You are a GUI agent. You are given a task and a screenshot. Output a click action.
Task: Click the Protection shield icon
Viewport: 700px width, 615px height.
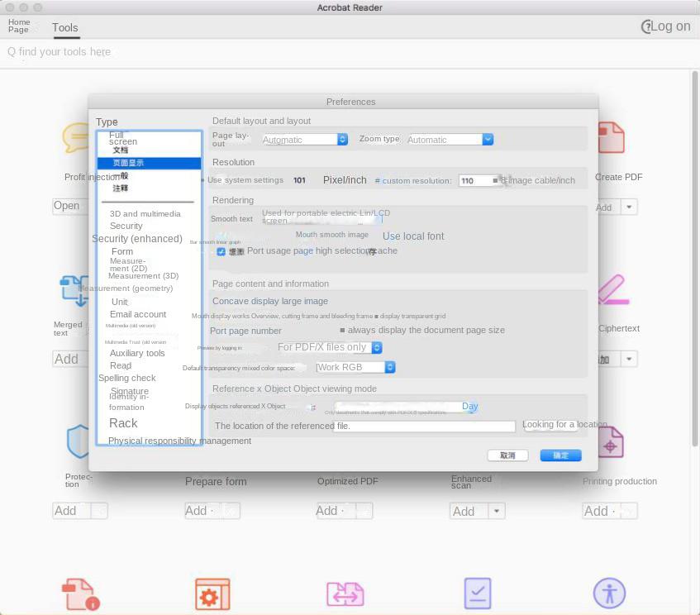79,441
